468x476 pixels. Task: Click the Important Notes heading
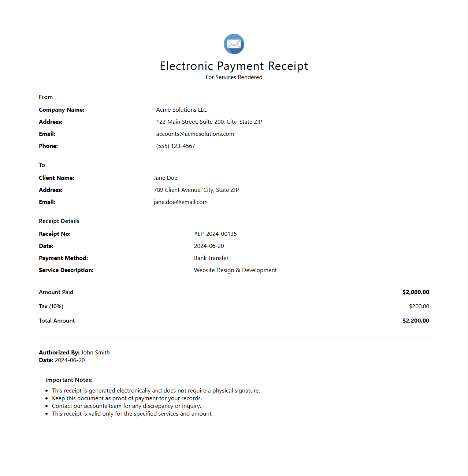click(x=69, y=380)
